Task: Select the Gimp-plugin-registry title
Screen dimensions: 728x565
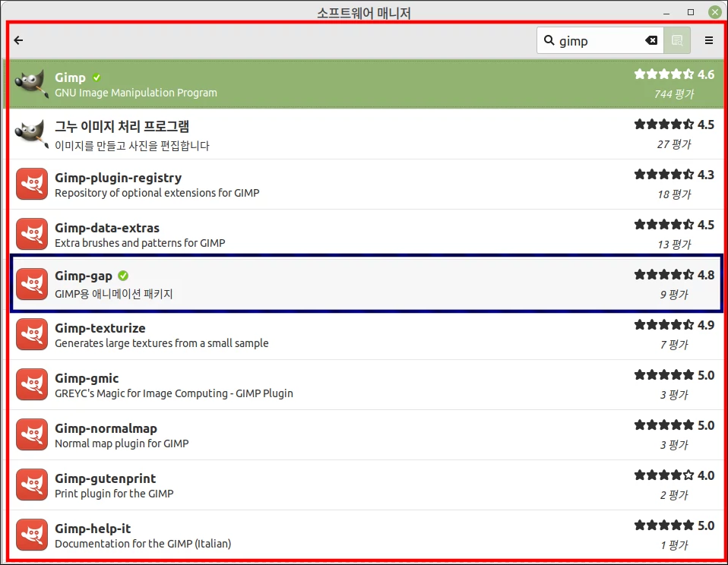Action: click(118, 178)
